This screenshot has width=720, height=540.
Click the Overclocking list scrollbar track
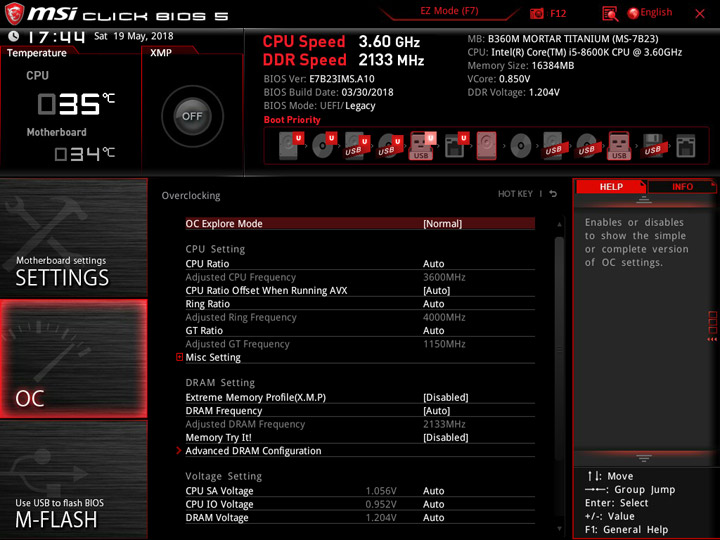(x=559, y=377)
